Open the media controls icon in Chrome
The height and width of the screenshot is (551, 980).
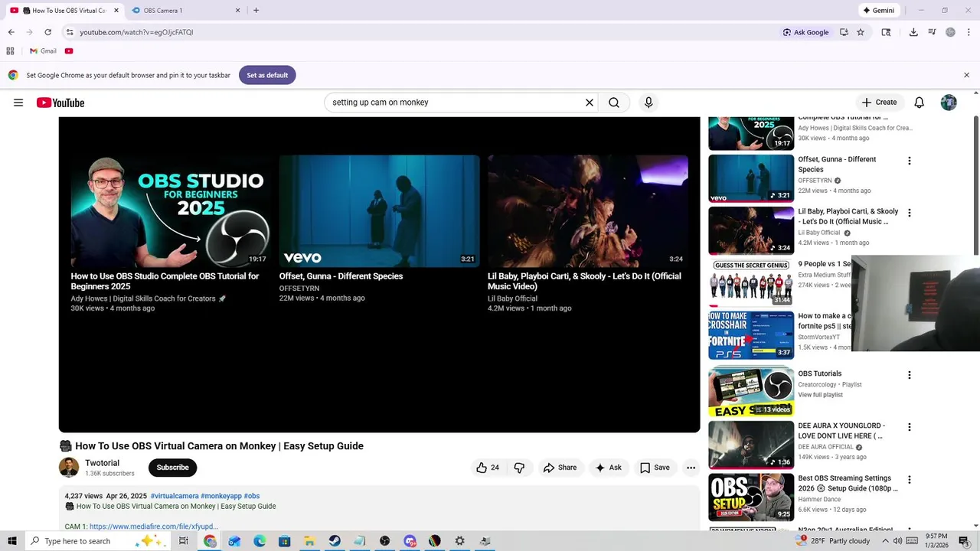pyautogui.click(x=932, y=32)
